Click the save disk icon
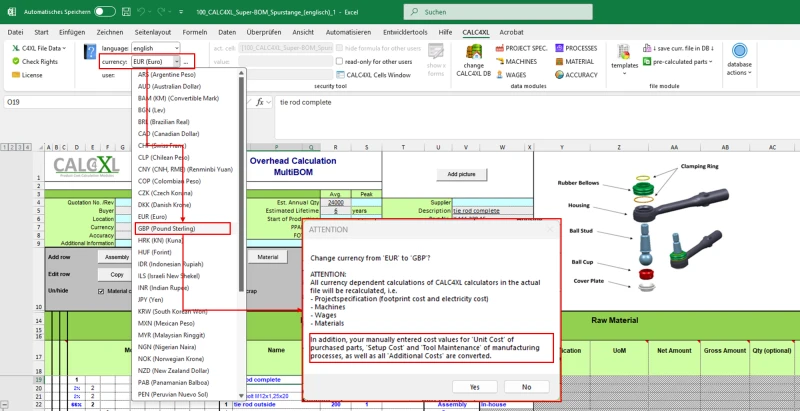800x411 pixels. (127, 12)
